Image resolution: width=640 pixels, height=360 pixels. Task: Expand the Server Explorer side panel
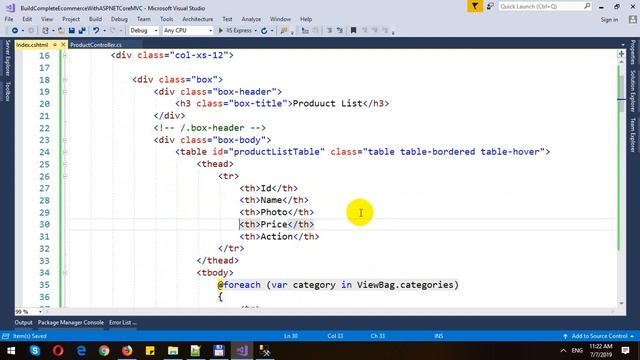pyautogui.click(x=7, y=58)
